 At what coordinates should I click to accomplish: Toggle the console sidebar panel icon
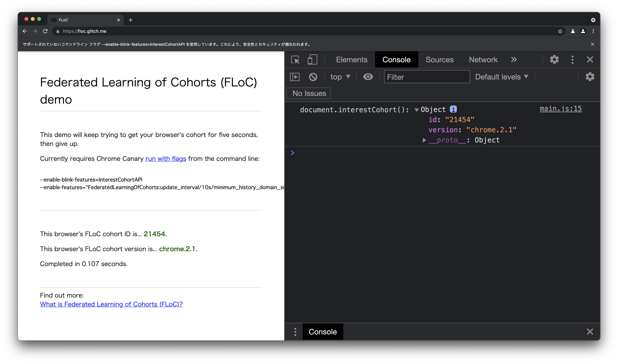pos(295,77)
